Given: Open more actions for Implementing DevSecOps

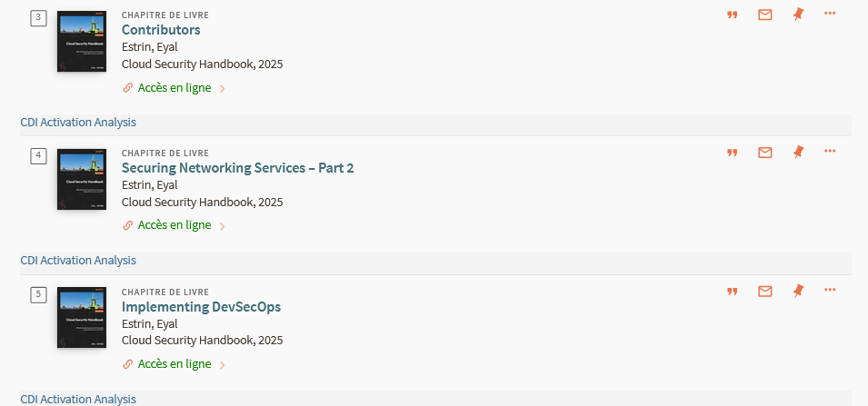Looking at the screenshot, I should [x=830, y=290].
